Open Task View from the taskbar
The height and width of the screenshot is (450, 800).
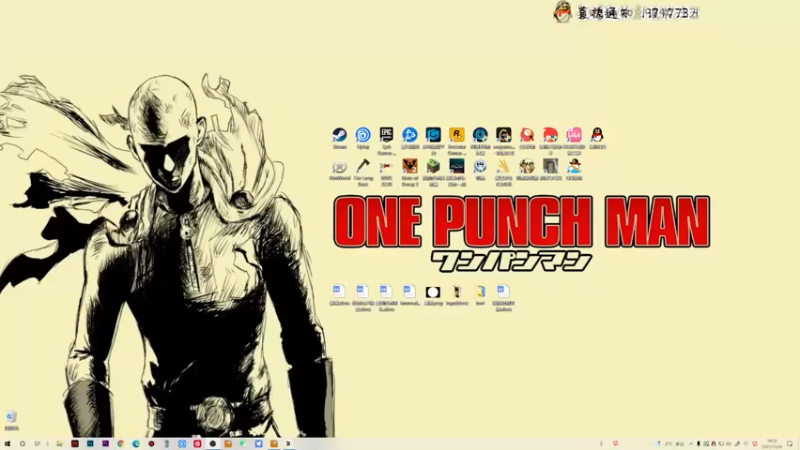37,444
